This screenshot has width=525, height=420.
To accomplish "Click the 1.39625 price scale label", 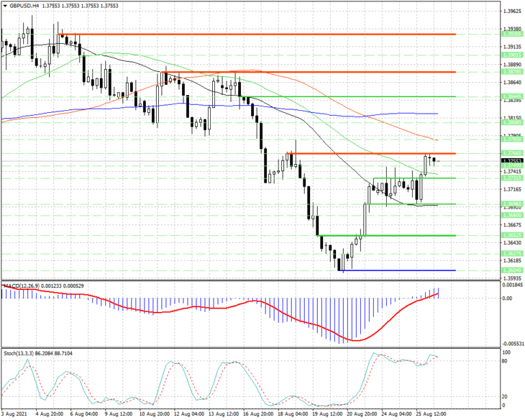I will [x=512, y=11].
